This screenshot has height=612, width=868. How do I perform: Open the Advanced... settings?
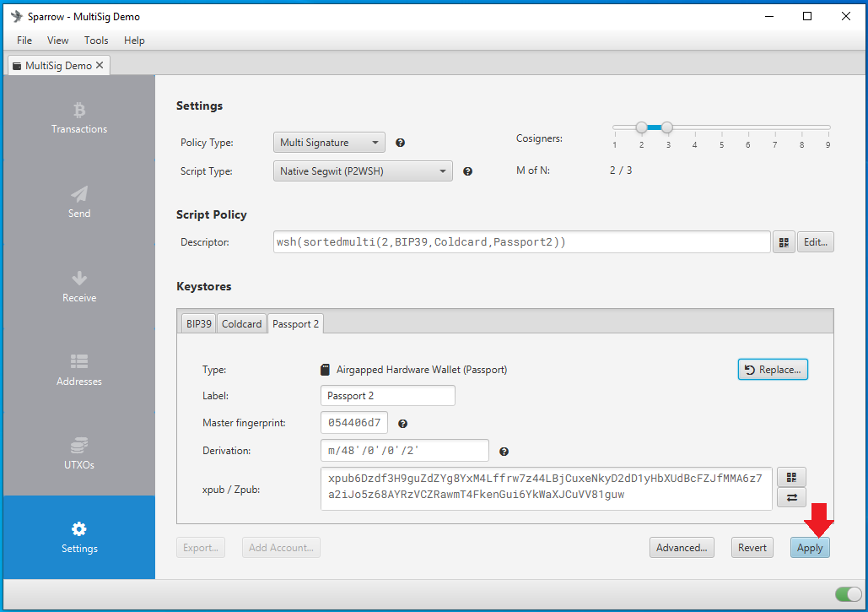[x=682, y=548]
